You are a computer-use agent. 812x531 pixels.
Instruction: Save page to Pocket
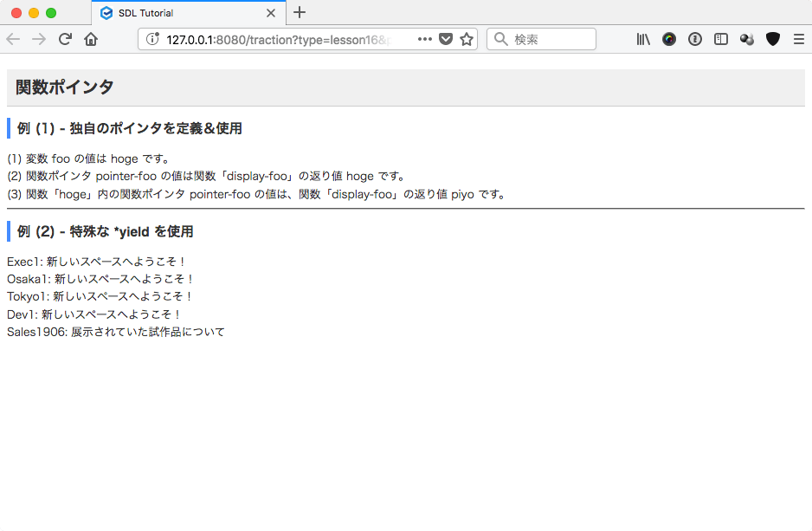coord(446,39)
